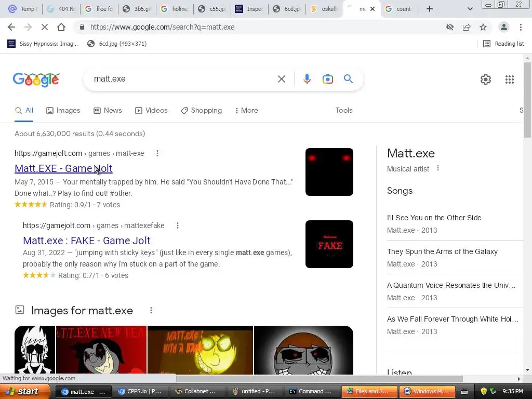This screenshot has height=399, width=532.
Task: Switch to the Images results tab
Action: [x=63, y=110]
